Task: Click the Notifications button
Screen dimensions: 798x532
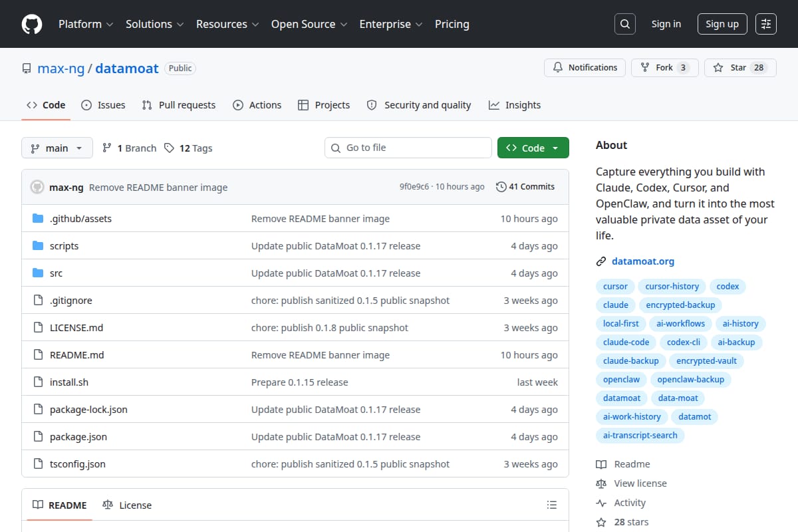Action: coord(585,68)
